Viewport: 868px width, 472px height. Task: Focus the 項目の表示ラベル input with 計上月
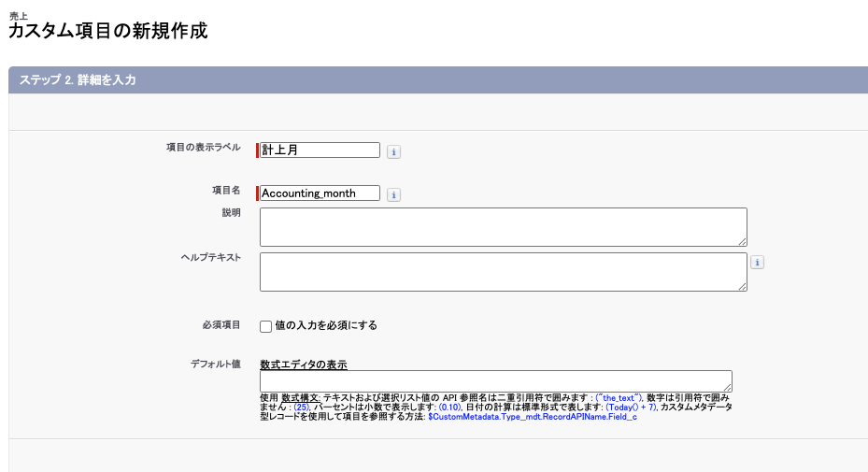click(x=320, y=150)
